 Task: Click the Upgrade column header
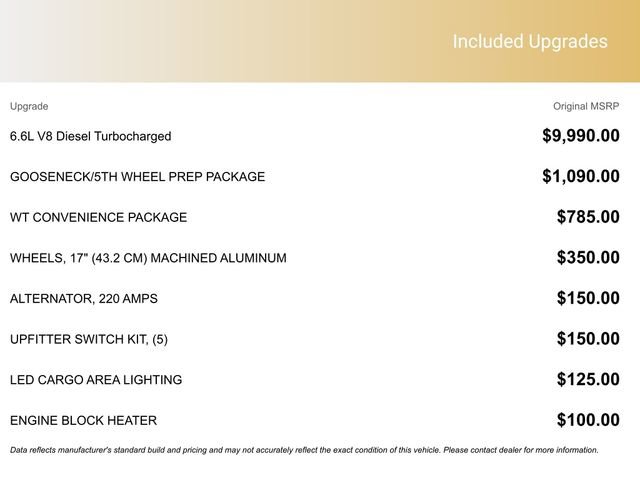29,106
